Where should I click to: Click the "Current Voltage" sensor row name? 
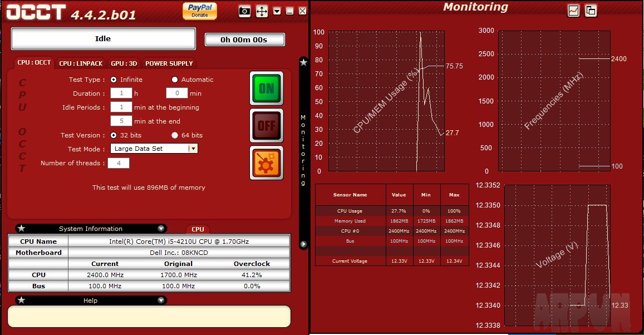tap(350, 261)
